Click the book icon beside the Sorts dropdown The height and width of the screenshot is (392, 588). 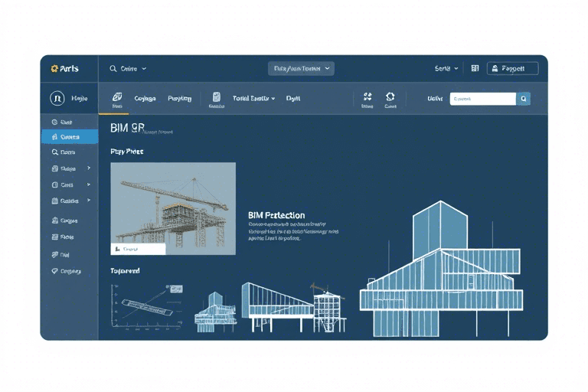[475, 68]
